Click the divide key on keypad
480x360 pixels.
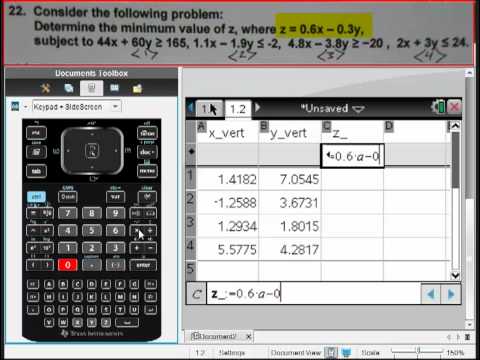(150, 231)
